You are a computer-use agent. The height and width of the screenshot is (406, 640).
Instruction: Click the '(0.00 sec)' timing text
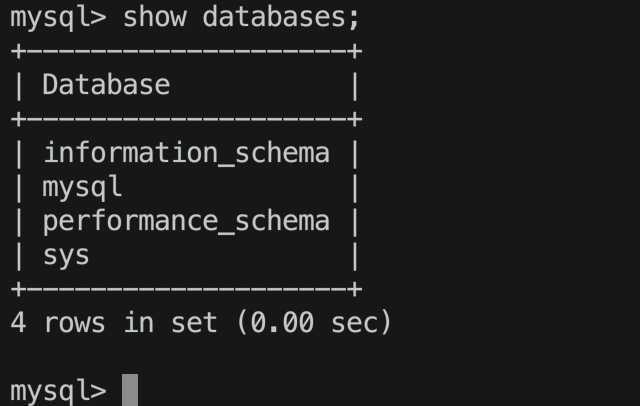click(314, 323)
